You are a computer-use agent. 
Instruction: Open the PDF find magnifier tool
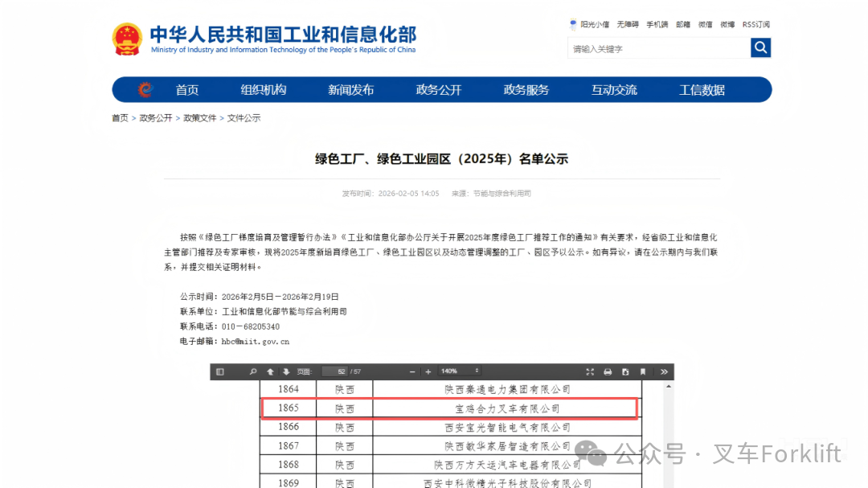pyautogui.click(x=252, y=371)
